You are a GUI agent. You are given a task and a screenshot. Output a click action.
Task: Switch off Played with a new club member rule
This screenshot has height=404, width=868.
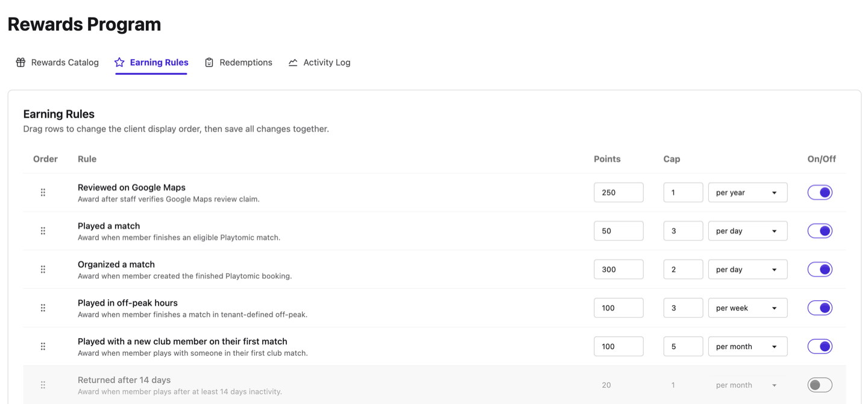(x=820, y=347)
